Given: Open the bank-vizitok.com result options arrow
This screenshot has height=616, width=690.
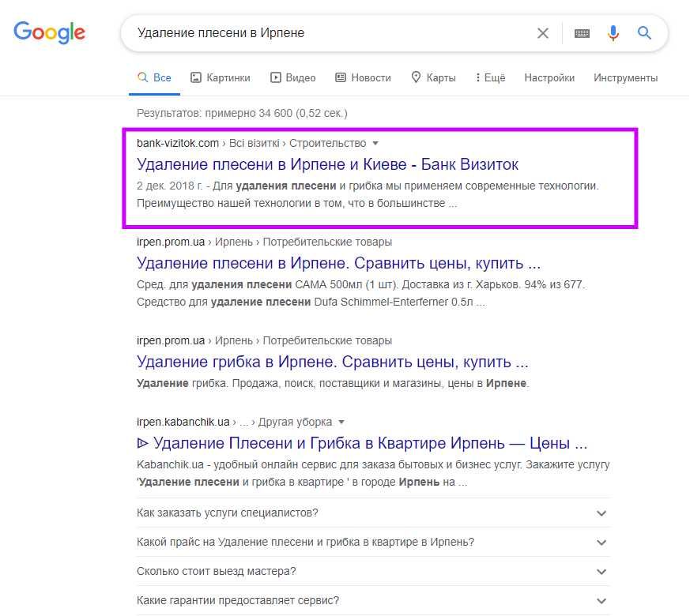Looking at the screenshot, I should (x=375, y=144).
